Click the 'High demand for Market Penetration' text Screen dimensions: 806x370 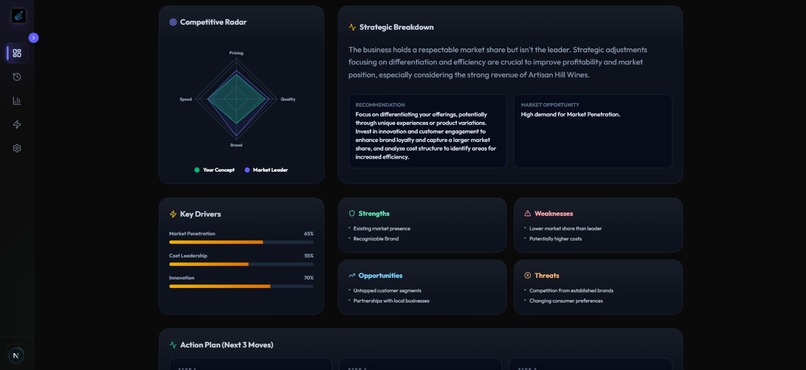tap(571, 115)
